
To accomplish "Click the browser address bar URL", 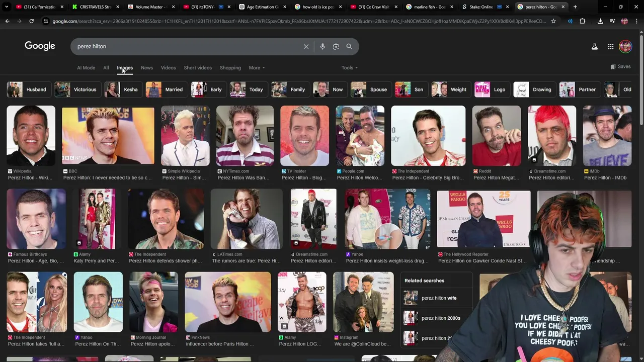I will (299, 21).
